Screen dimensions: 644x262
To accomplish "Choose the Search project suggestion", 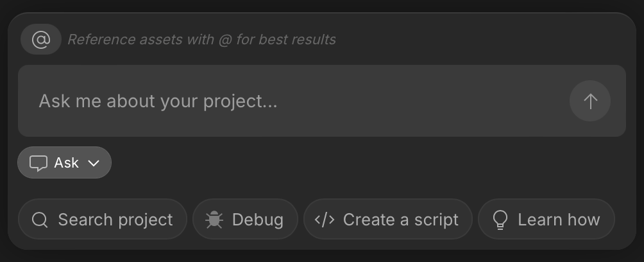I will click(x=103, y=219).
